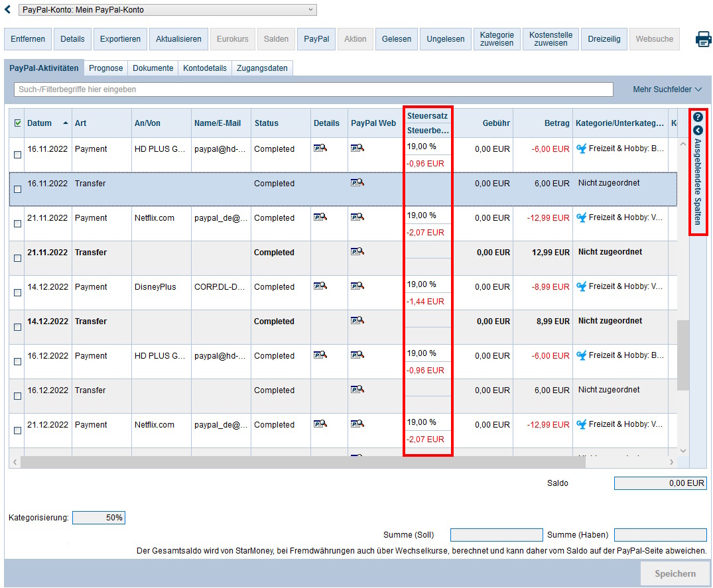Expand the Ausgeblendete Spalten side panel
The height and width of the screenshot is (588, 713).
point(698,131)
